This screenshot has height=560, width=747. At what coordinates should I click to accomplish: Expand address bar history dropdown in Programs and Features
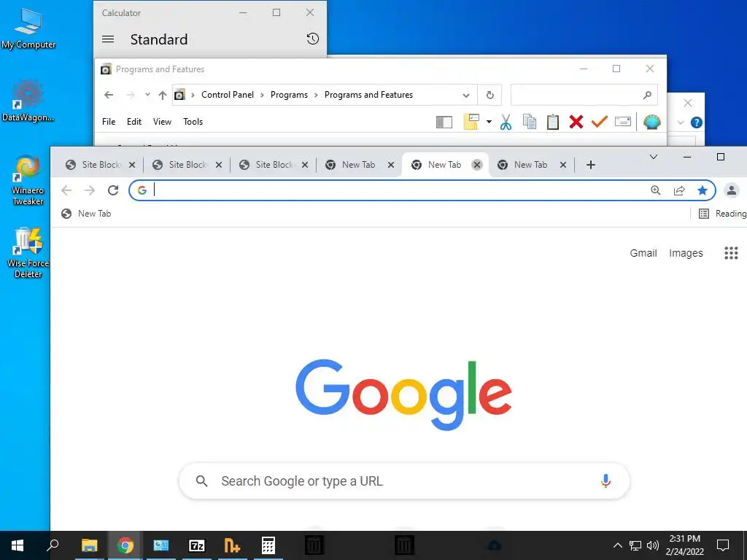[x=466, y=96]
